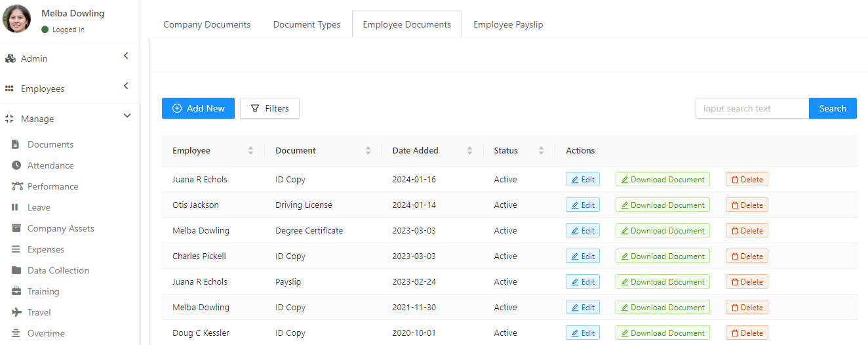The width and height of the screenshot is (868, 345).
Task: Click the Company Assets archive icon
Action: 16,228
